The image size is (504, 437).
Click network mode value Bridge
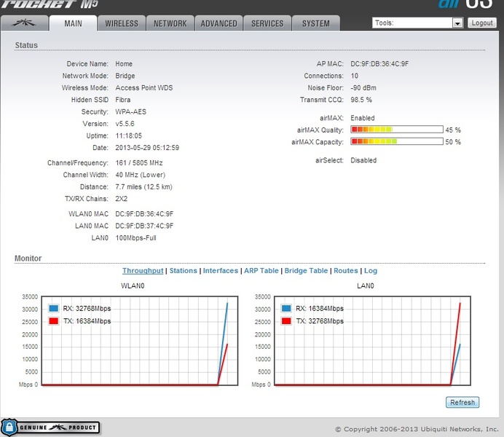125,76
